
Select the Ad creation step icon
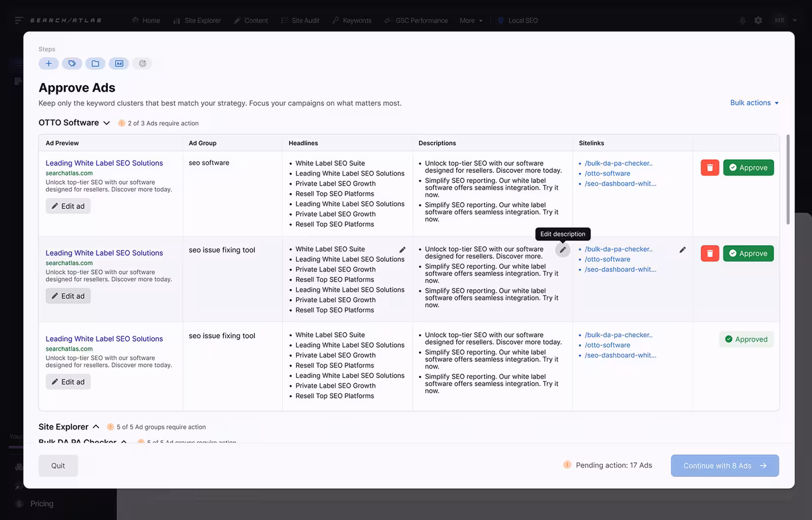119,63
